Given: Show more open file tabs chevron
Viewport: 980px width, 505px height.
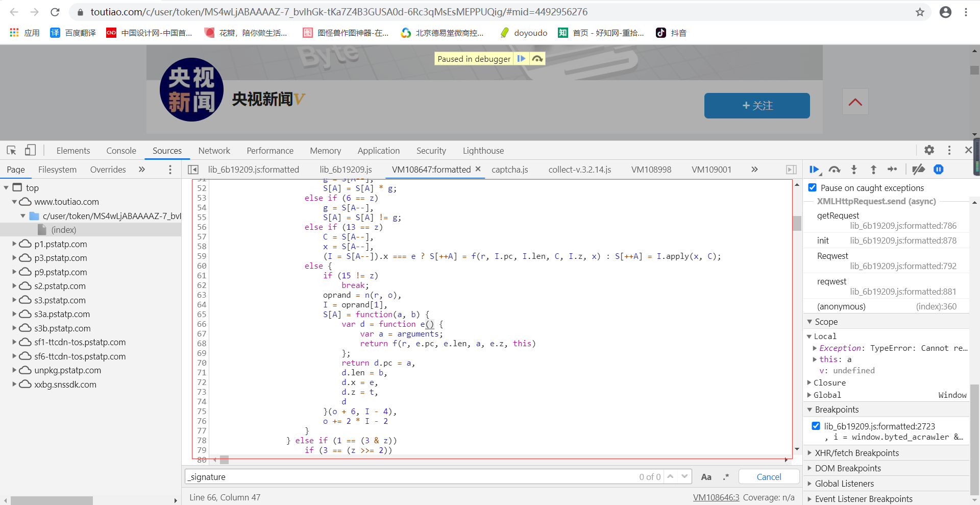Looking at the screenshot, I should click(x=754, y=170).
